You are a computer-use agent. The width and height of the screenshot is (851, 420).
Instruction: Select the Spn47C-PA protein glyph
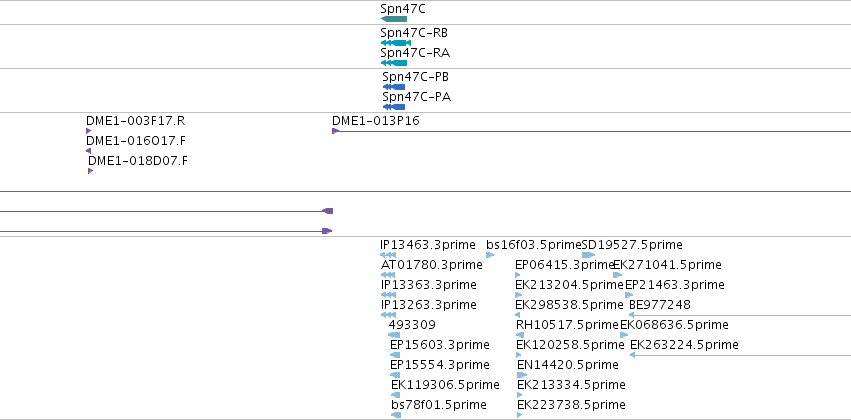click(x=393, y=107)
